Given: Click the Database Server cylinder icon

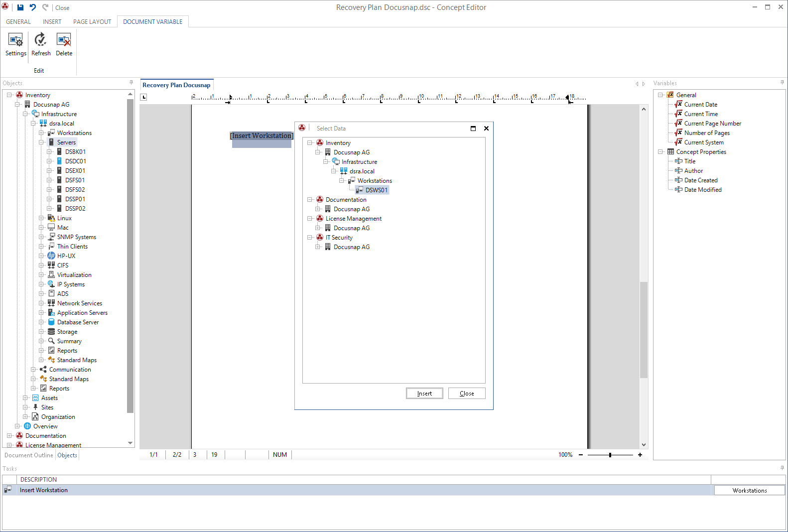Looking at the screenshot, I should pyautogui.click(x=51, y=322).
